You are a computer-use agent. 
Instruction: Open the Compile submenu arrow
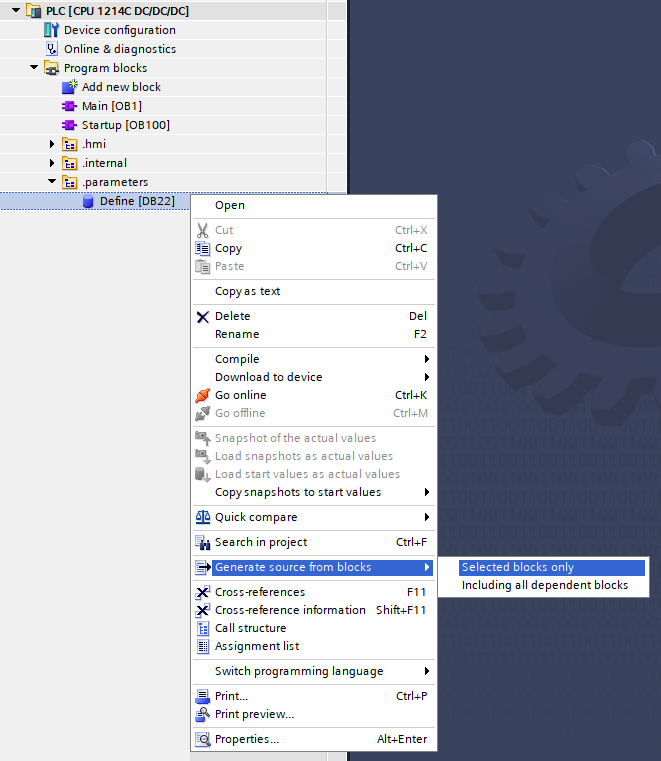coord(427,359)
